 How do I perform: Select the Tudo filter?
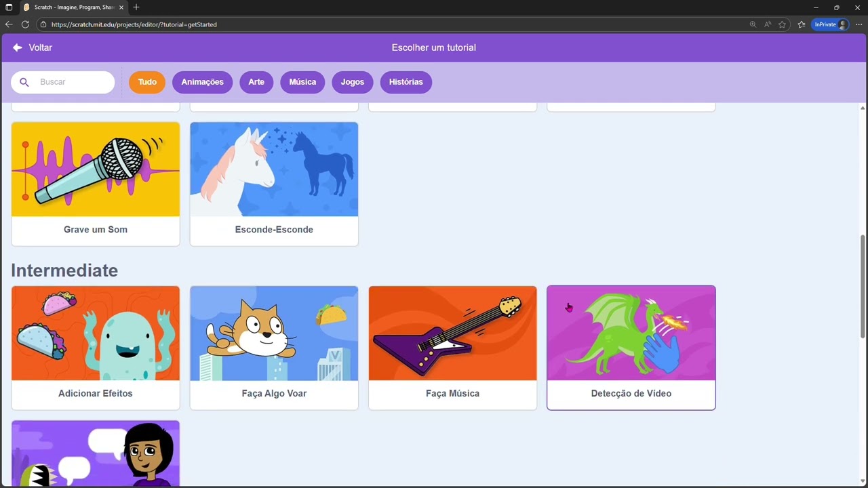pos(147,82)
